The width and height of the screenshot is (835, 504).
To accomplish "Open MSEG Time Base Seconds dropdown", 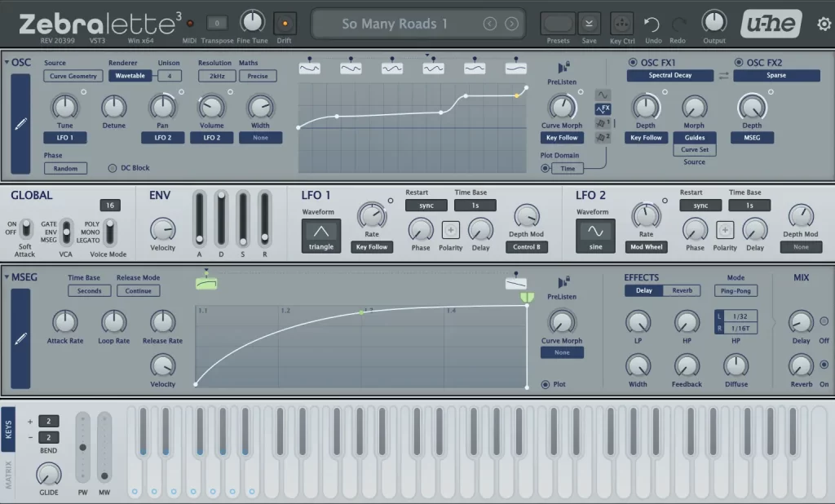I will (x=89, y=291).
